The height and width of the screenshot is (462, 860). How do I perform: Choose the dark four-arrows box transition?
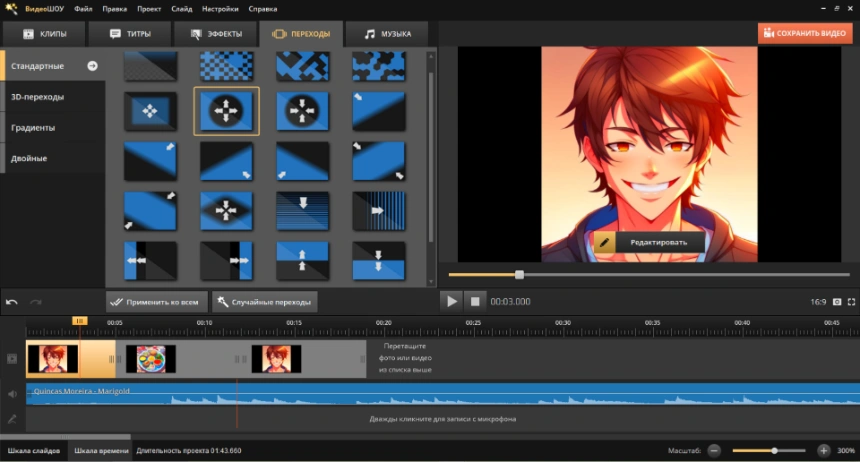coord(150,111)
